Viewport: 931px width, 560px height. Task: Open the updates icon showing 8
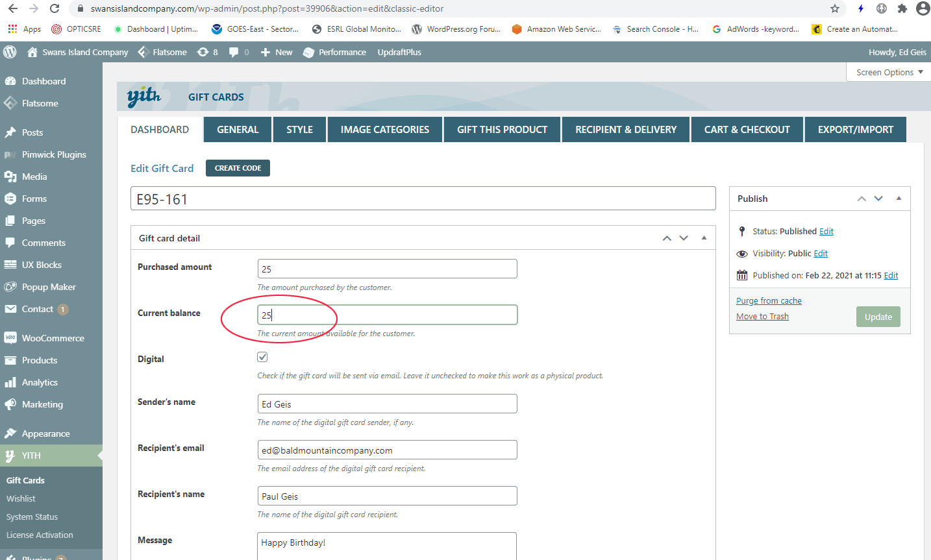tap(208, 52)
